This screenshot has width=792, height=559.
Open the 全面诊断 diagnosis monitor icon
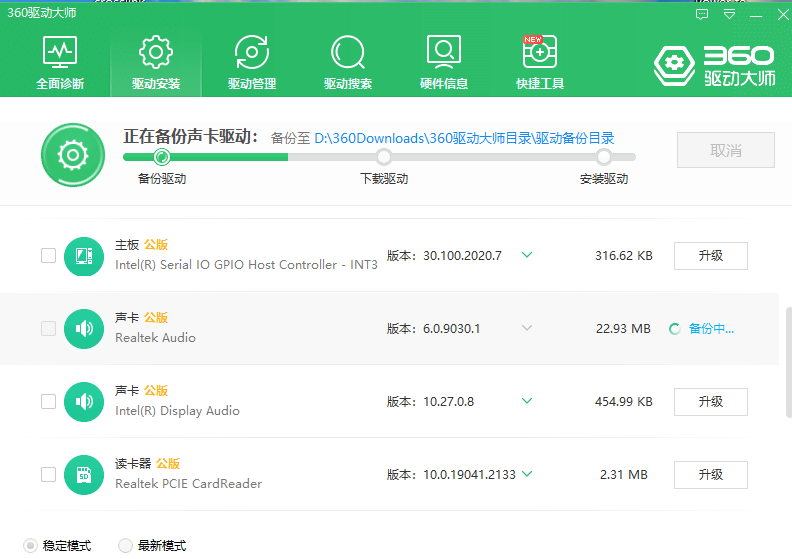tap(60, 52)
